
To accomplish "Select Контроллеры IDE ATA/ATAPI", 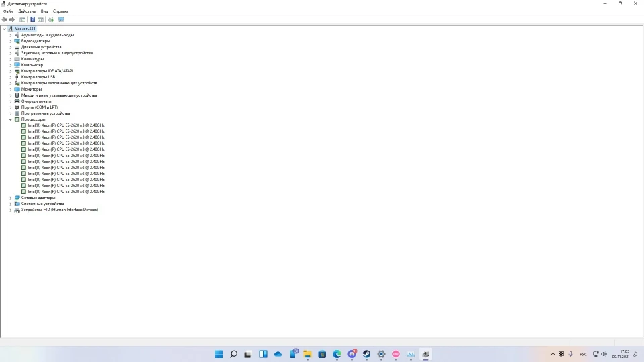I will 47,71.
